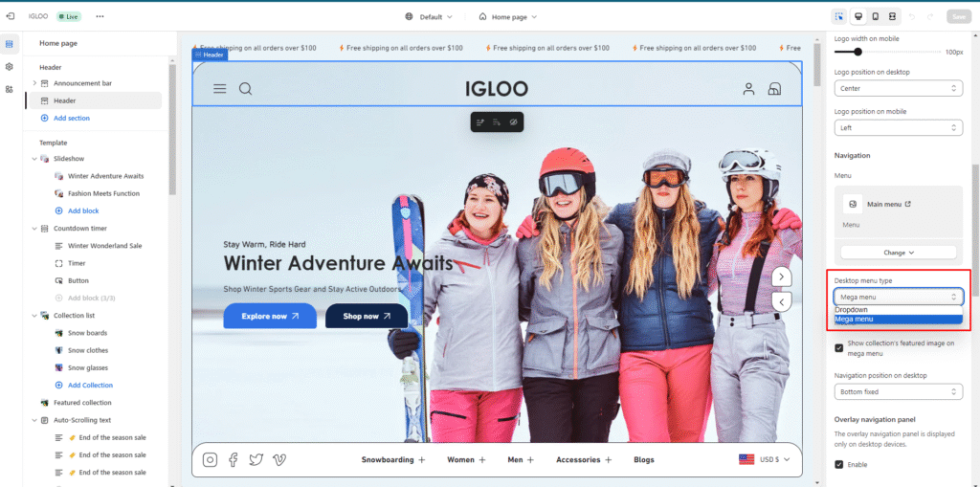Click the search magnifier icon in store header
Viewport: 980px width, 487px height.
point(245,89)
